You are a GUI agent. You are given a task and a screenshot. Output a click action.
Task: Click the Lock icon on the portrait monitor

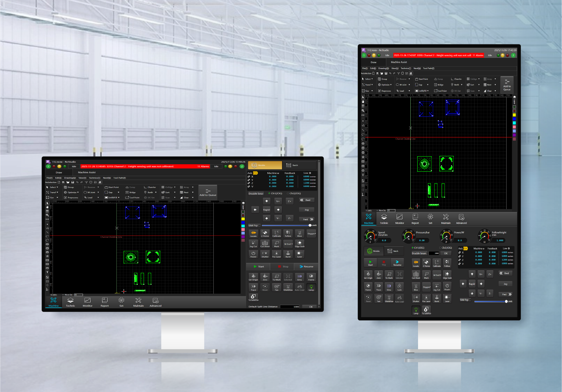399,286
